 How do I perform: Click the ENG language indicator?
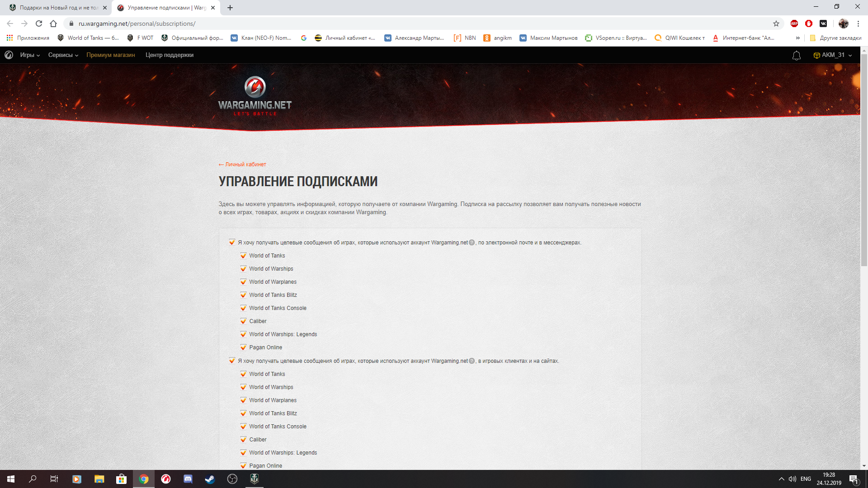(x=806, y=479)
